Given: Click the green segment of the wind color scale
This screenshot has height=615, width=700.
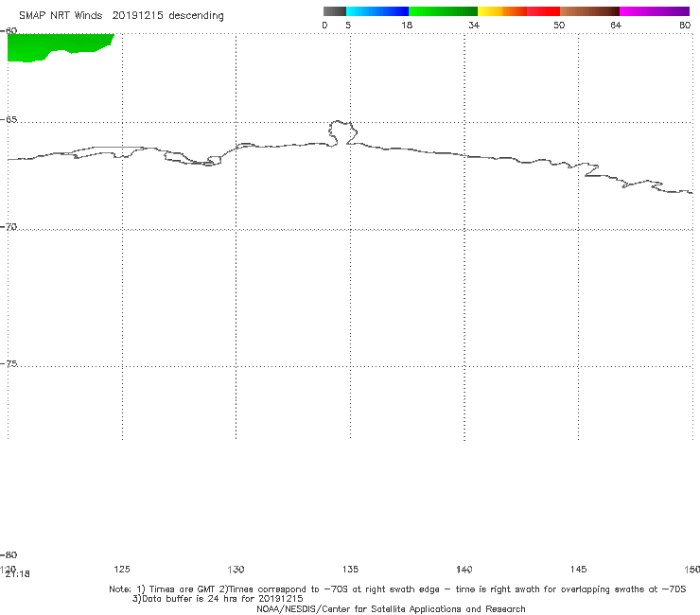Looking at the screenshot, I should 443,11.
